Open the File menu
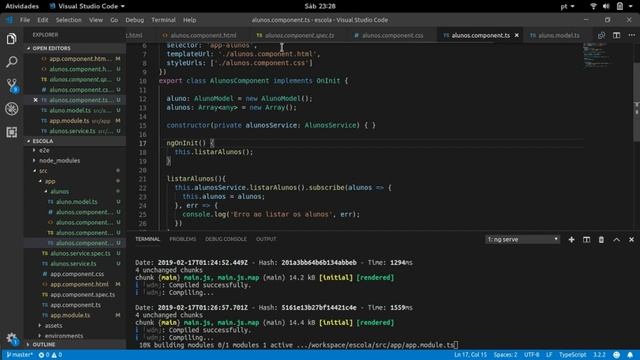640x360 pixels. (25, 20)
